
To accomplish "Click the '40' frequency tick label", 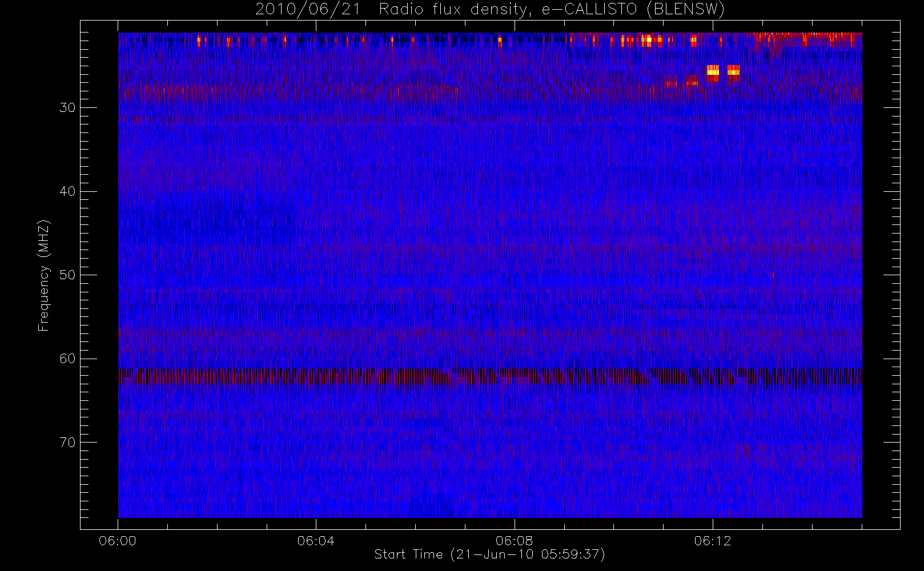I will 67,191.
